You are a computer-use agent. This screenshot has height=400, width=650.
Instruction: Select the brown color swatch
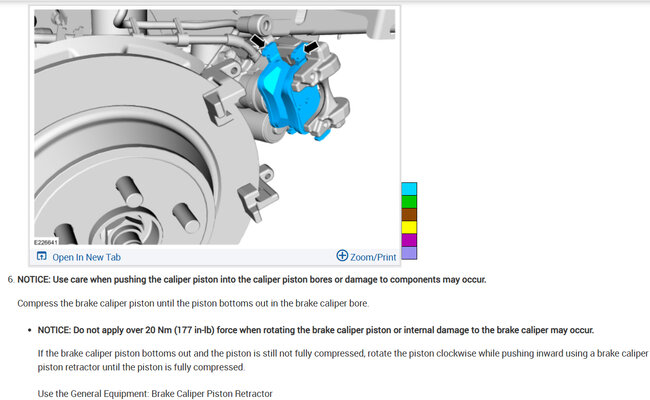pyautogui.click(x=409, y=215)
